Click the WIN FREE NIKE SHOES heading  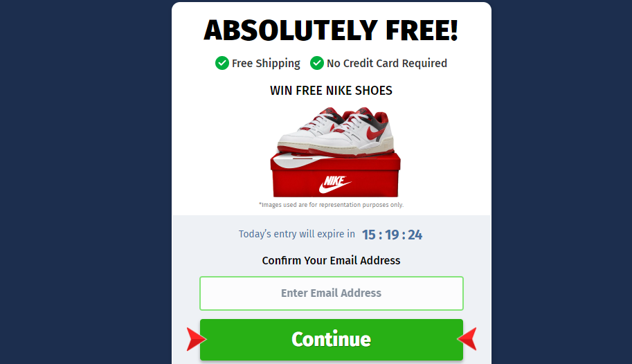[332, 90]
